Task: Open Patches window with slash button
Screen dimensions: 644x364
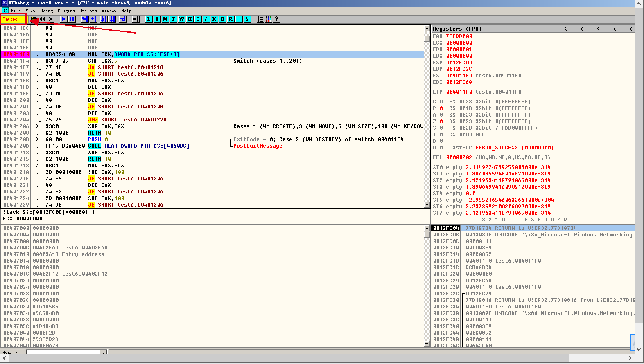Action: [x=206, y=19]
